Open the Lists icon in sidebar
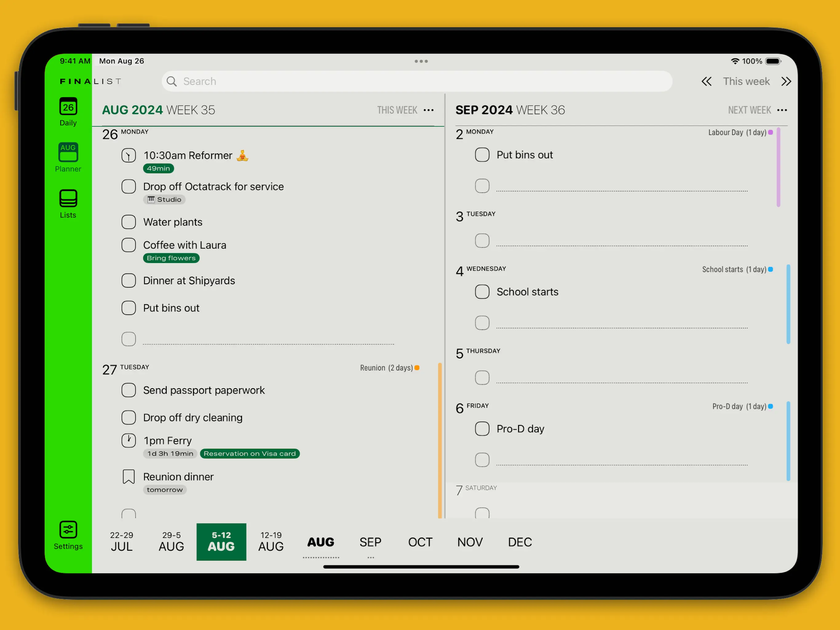The height and width of the screenshot is (630, 840). coord(68,199)
